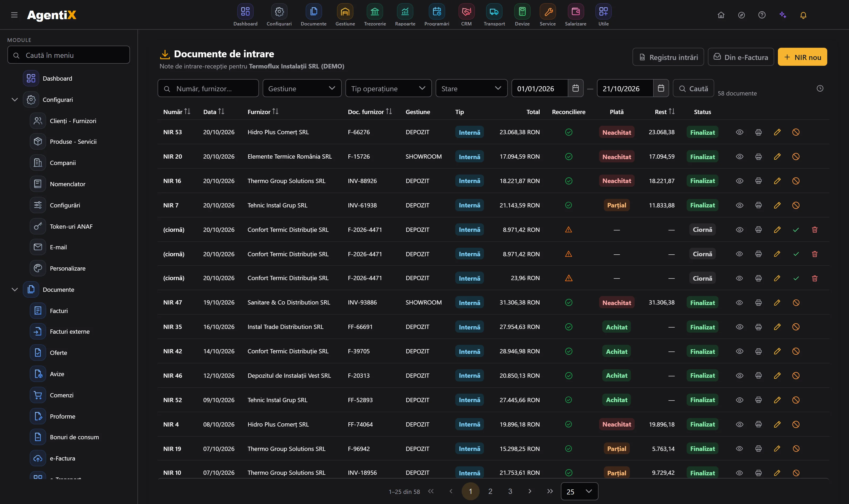Open the Gestiune filter dropdown

pos(302,88)
